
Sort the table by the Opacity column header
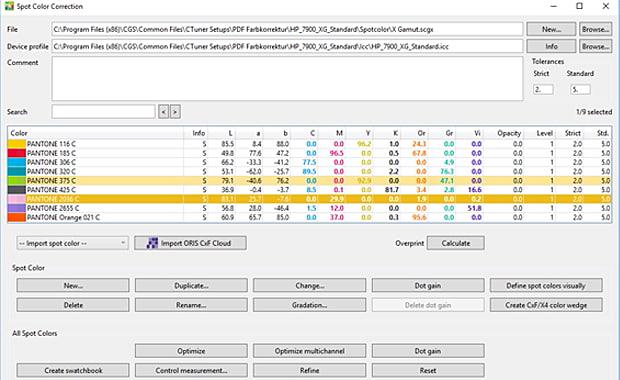[x=509, y=133]
